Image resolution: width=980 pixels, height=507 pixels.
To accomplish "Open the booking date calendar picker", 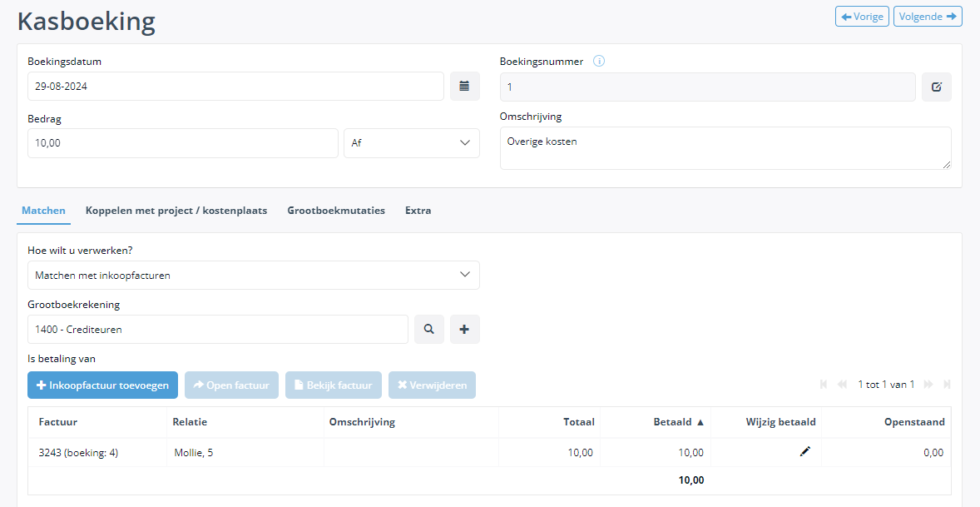I will point(464,86).
